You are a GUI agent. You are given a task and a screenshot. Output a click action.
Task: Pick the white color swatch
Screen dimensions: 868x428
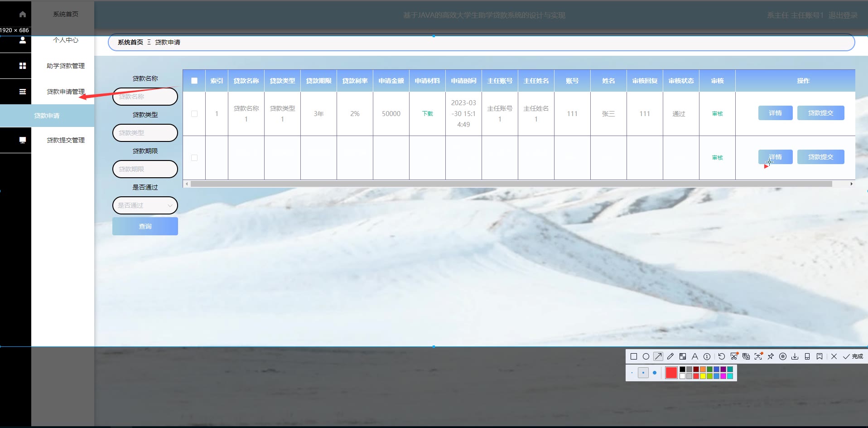coord(682,376)
